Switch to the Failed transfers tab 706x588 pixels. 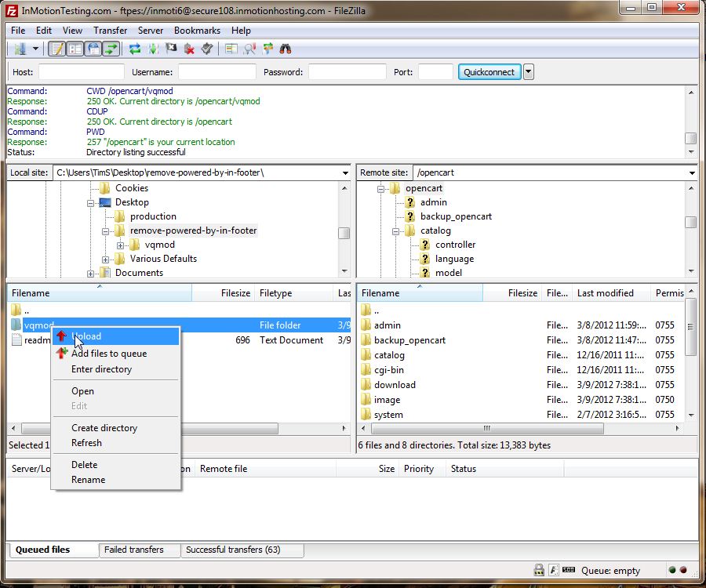pos(134,550)
